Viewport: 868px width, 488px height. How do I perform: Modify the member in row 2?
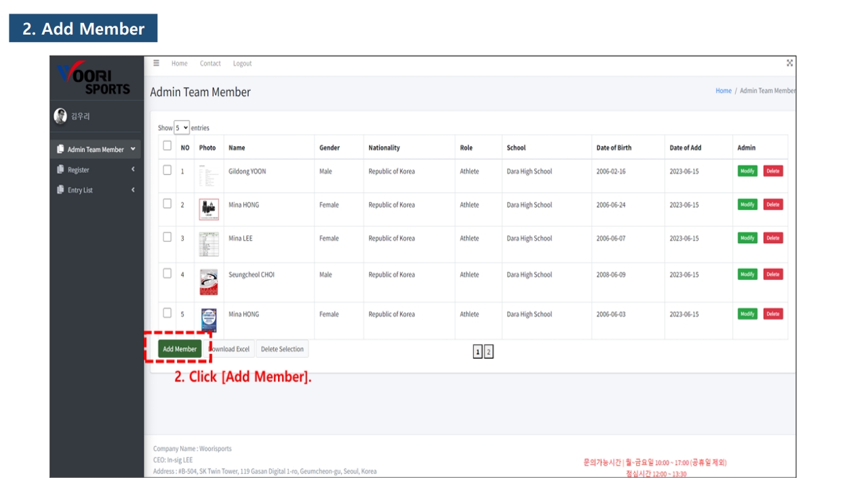747,204
